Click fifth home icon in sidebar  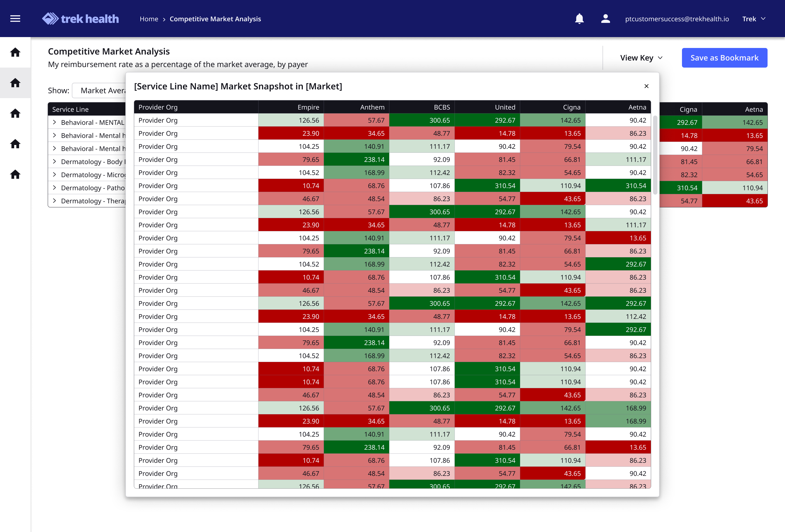tap(15, 174)
